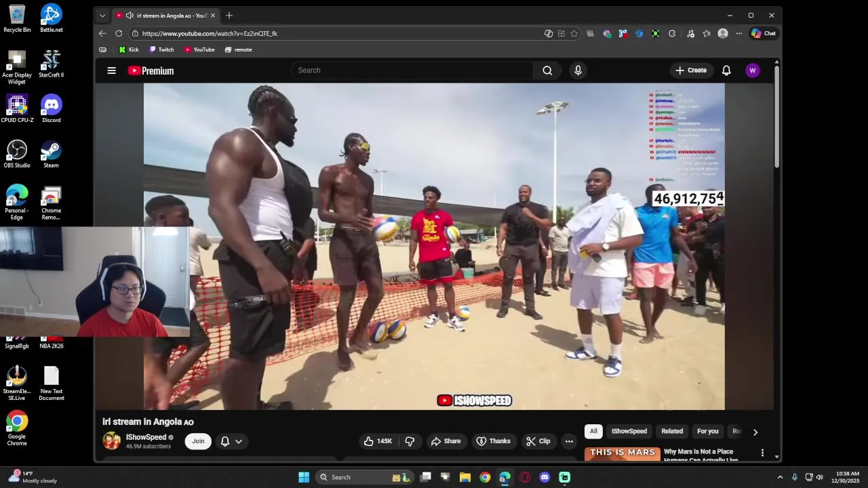Screen dimensions: 868x488
Task: Add this page to favorites star
Action: tap(574, 33)
